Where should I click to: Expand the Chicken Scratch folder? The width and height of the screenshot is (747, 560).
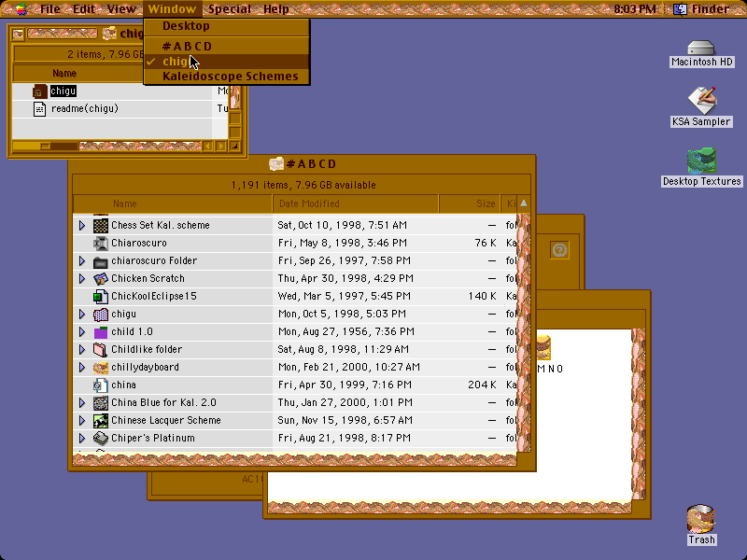(82, 278)
